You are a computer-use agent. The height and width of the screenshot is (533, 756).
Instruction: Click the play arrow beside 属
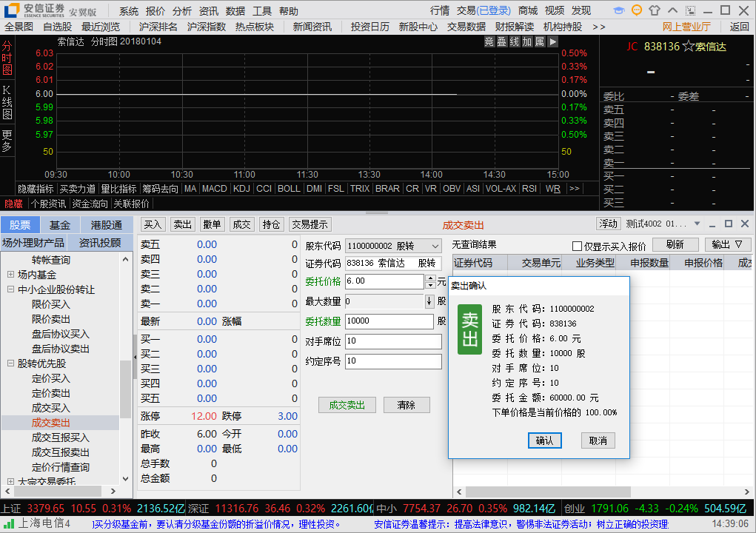(552, 42)
